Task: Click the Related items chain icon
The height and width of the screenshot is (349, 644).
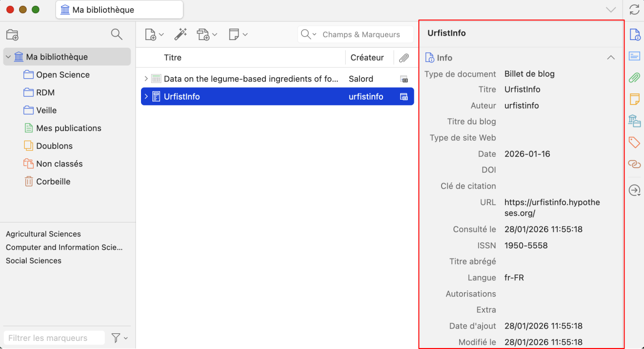Action: [x=634, y=164]
